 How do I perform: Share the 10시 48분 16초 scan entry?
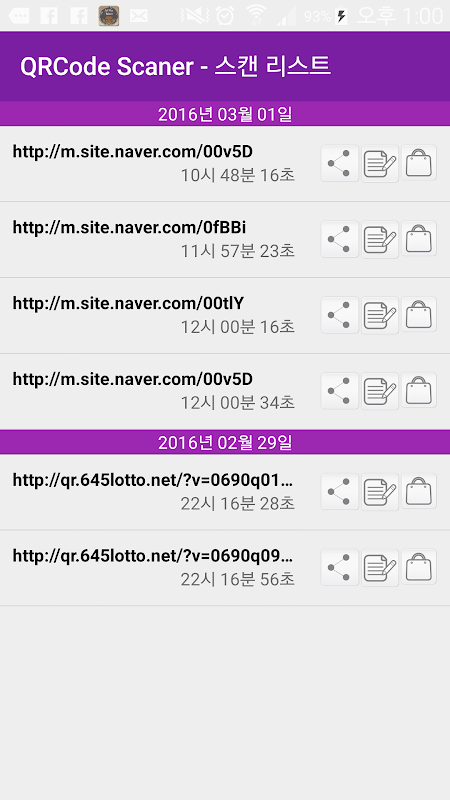click(x=340, y=163)
